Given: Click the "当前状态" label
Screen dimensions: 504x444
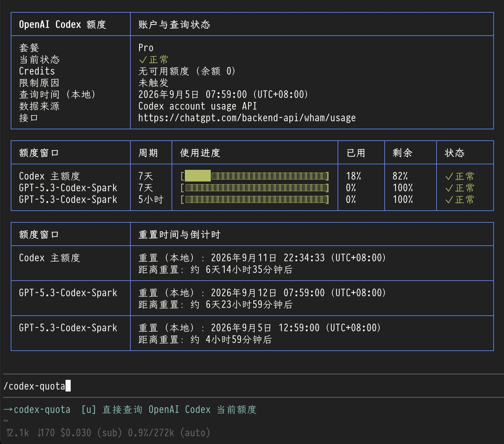Looking at the screenshot, I should point(40,59).
